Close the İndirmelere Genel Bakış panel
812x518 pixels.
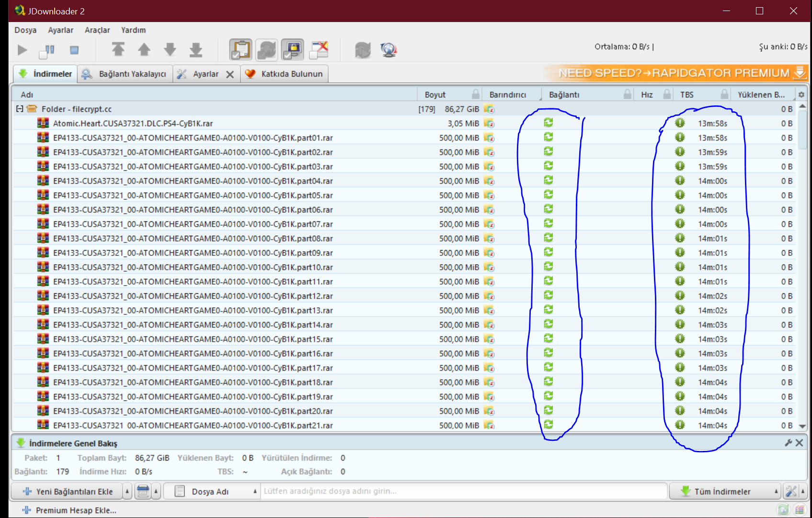(x=799, y=443)
